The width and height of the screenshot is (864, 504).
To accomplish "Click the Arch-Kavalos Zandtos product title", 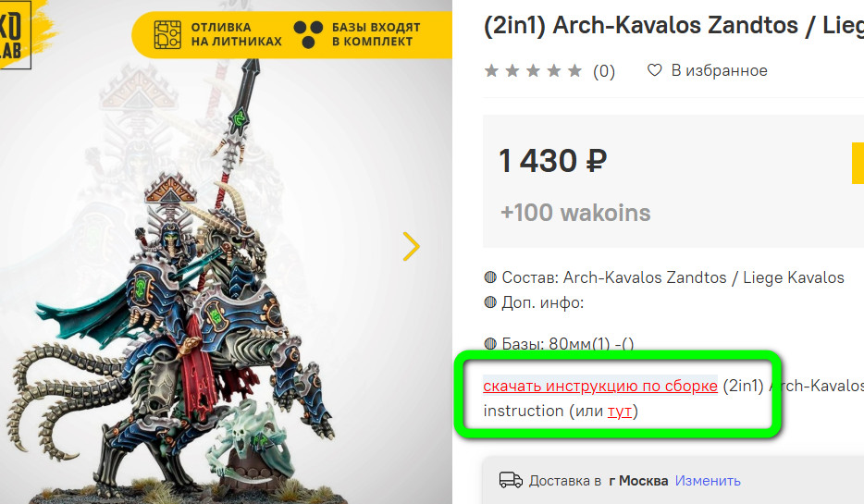I will pos(673,25).
